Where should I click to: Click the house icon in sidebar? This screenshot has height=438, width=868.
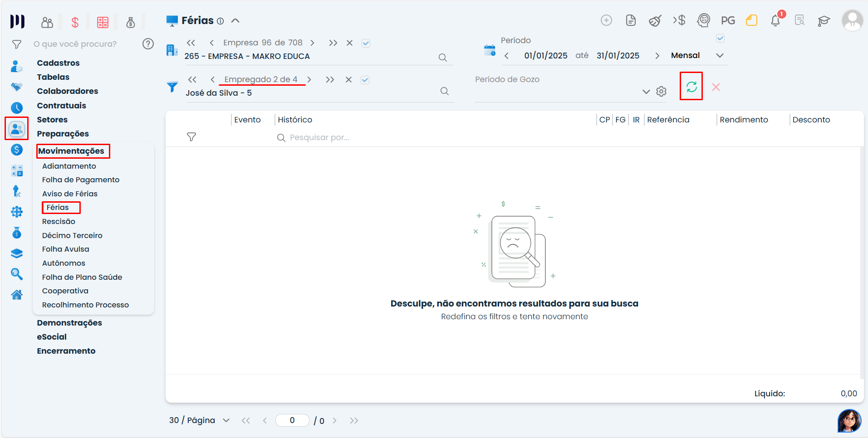[17, 295]
